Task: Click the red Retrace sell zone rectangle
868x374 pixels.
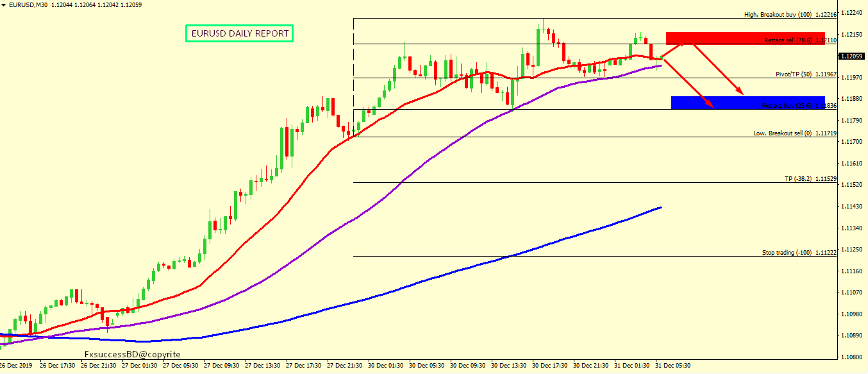Action: click(x=745, y=38)
